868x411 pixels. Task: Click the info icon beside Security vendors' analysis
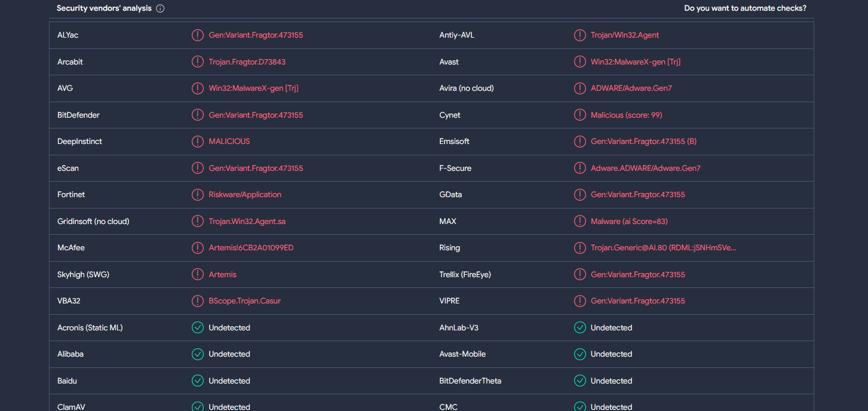tap(160, 8)
